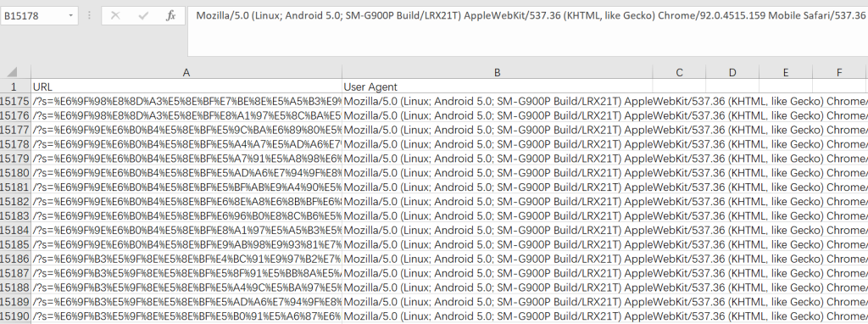This screenshot has width=868, height=324.
Task: Select row header 15183
Action: point(15,216)
